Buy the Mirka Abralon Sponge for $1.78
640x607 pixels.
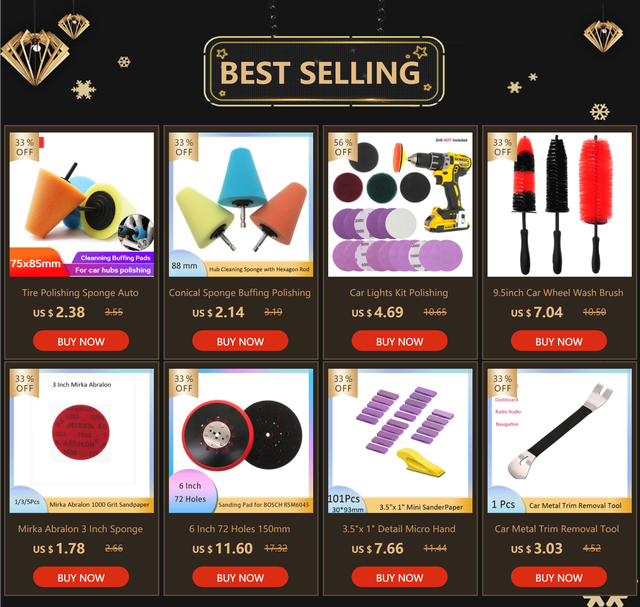pyautogui.click(x=81, y=577)
